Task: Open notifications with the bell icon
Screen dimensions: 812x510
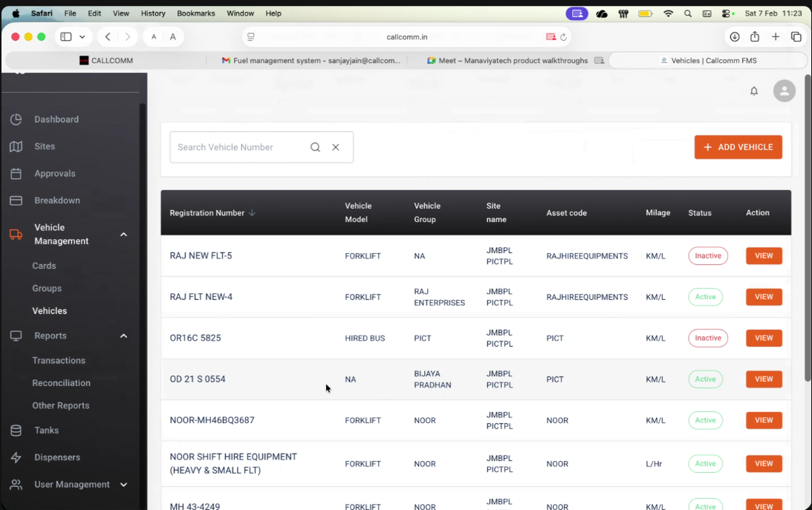Action: coord(753,91)
